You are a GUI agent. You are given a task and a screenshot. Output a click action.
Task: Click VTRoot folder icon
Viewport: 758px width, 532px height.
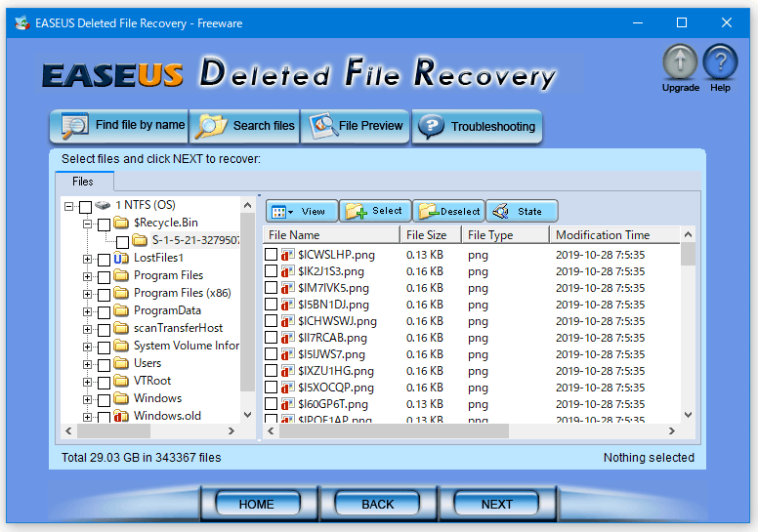coord(121,381)
